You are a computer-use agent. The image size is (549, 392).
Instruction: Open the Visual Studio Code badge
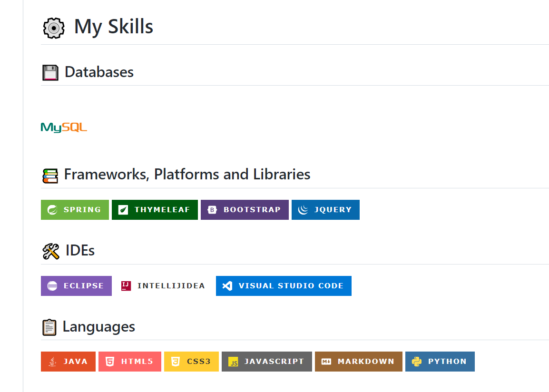tap(284, 286)
